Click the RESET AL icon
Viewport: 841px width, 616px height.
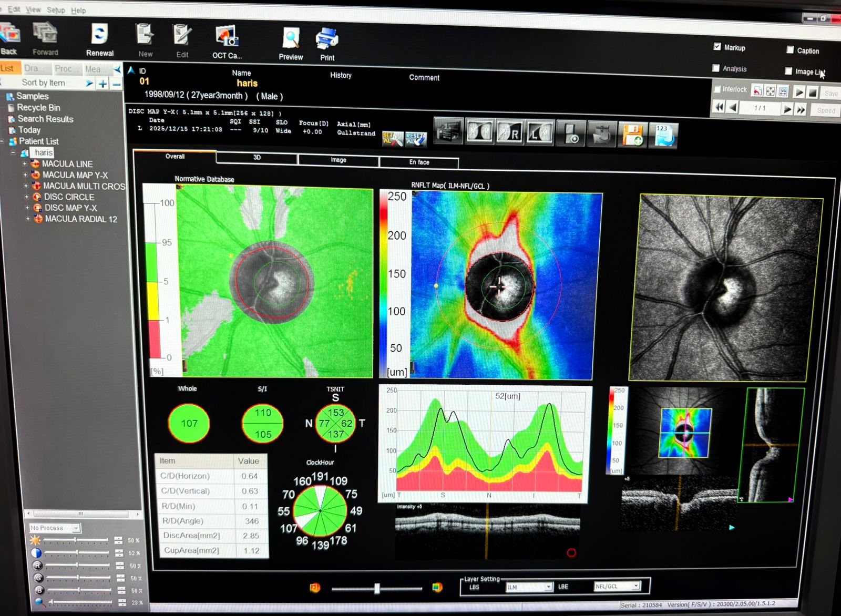pyautogui.click(x=415, y=139)
